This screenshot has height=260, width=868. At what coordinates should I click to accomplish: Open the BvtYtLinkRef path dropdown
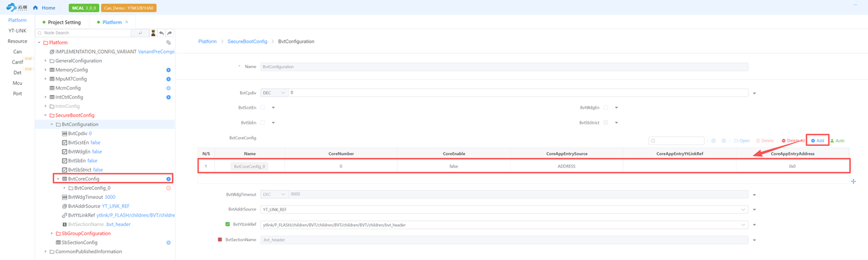point(504,225)
